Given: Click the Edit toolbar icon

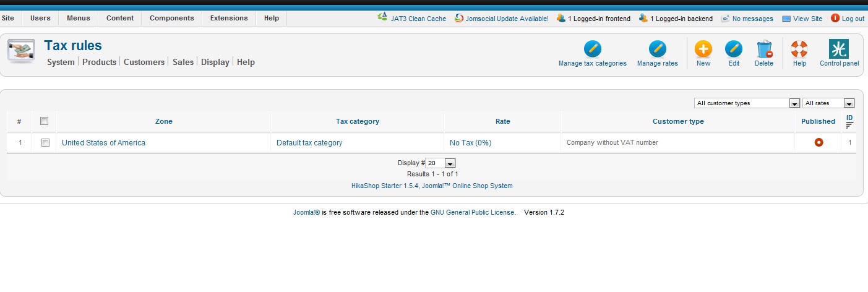Looking at the screenshot, I should (734, 49).
